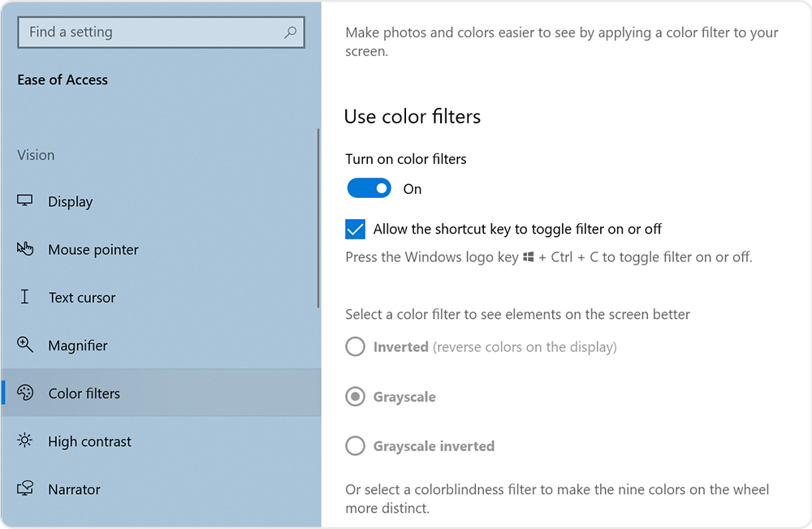The image size is (812, 529).
Task: Select the Inverted color filter
Action: [355, 346]
